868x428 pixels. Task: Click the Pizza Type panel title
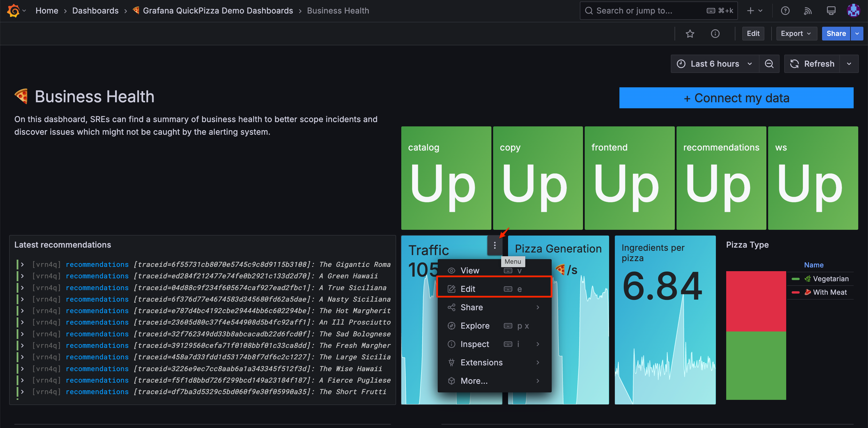coord(747,245)
